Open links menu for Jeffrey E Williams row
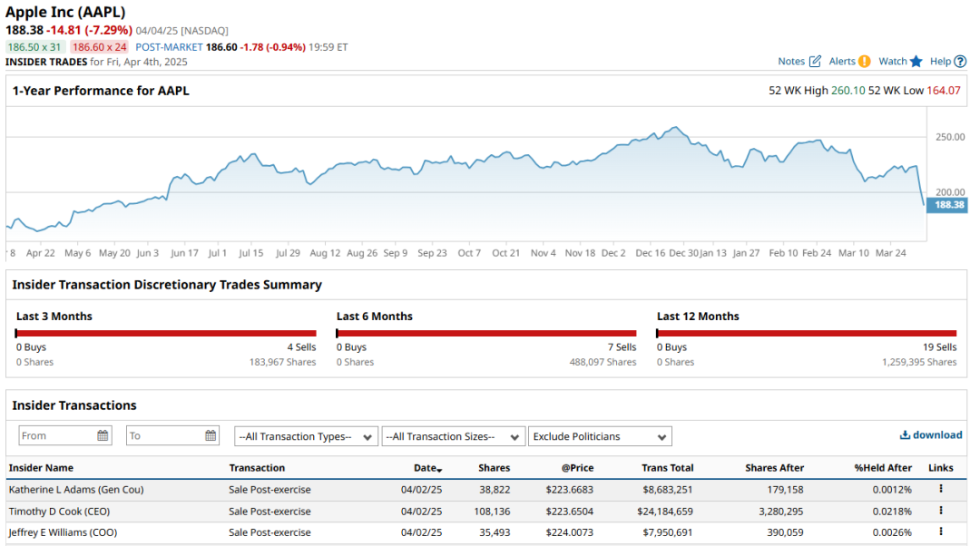The image size is (980, 546). coord(941,531)
